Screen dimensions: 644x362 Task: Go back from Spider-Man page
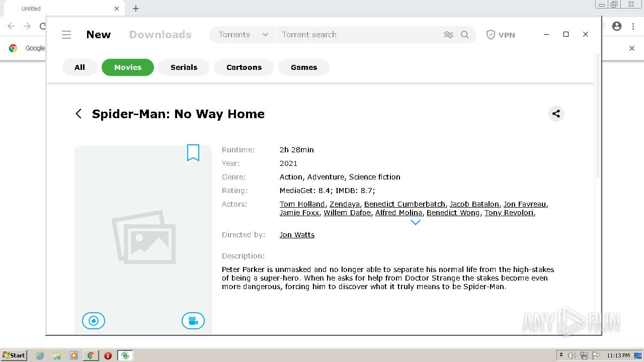78,114
